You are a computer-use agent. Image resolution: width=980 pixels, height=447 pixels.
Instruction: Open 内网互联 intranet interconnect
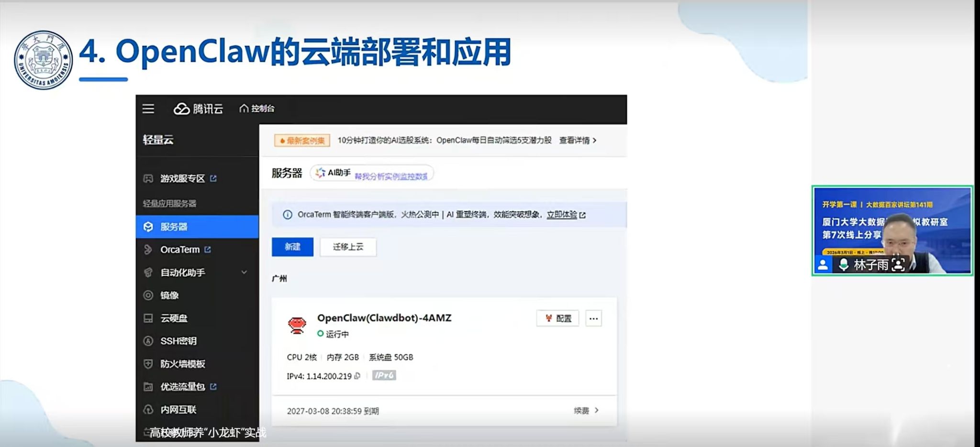[178, 410]
